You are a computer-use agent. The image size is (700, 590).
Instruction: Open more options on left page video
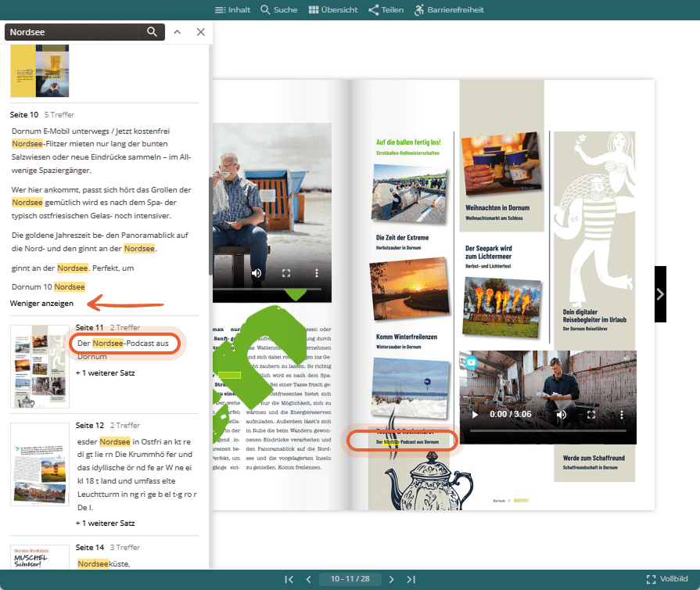click(x=317, y=273)
